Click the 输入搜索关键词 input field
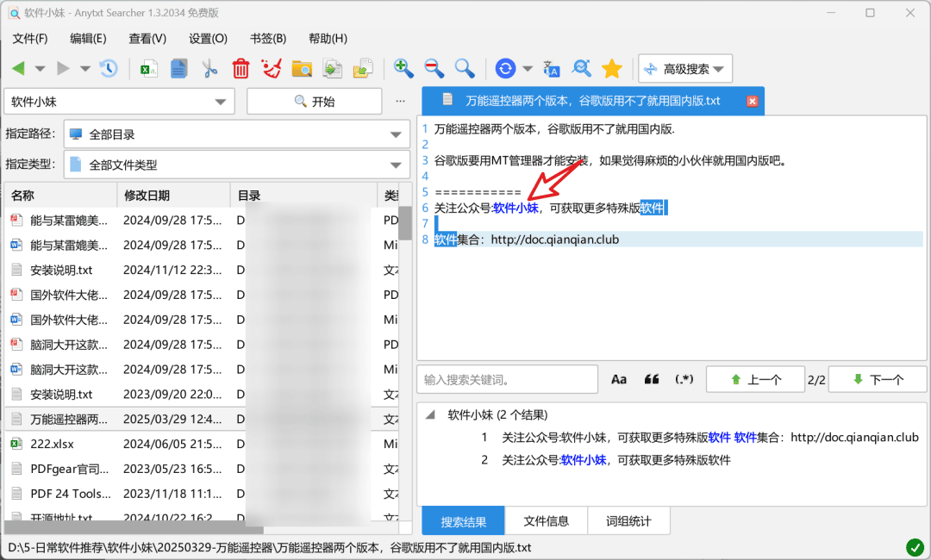This screenshot has height=560, width=931. (507, 380)
